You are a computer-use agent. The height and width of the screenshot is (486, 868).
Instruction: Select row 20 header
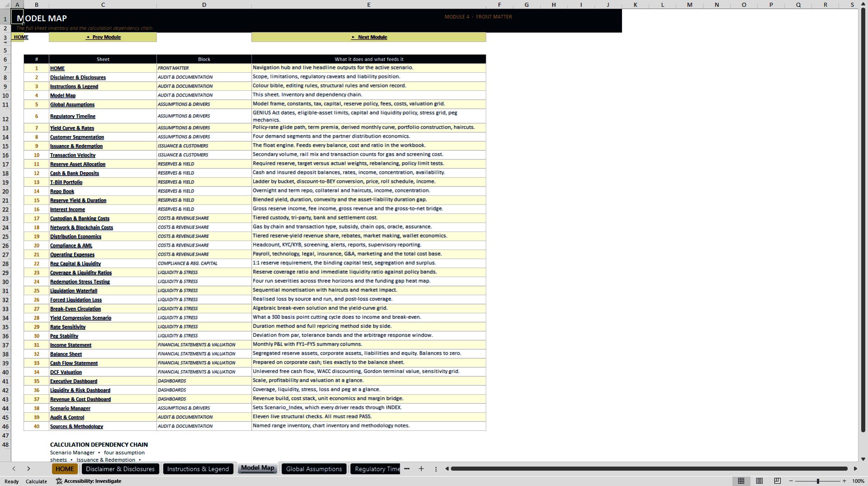click(x=5, y=191)
